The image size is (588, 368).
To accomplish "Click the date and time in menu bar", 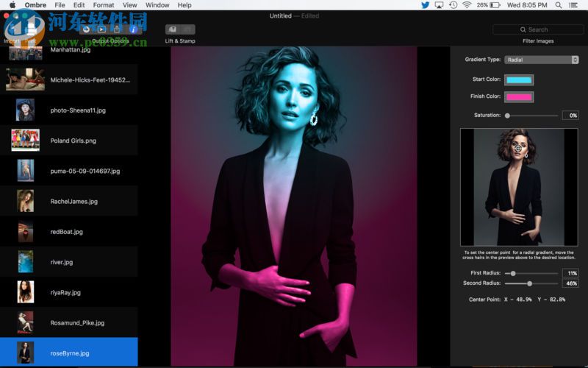I will (x=527, y=5).
